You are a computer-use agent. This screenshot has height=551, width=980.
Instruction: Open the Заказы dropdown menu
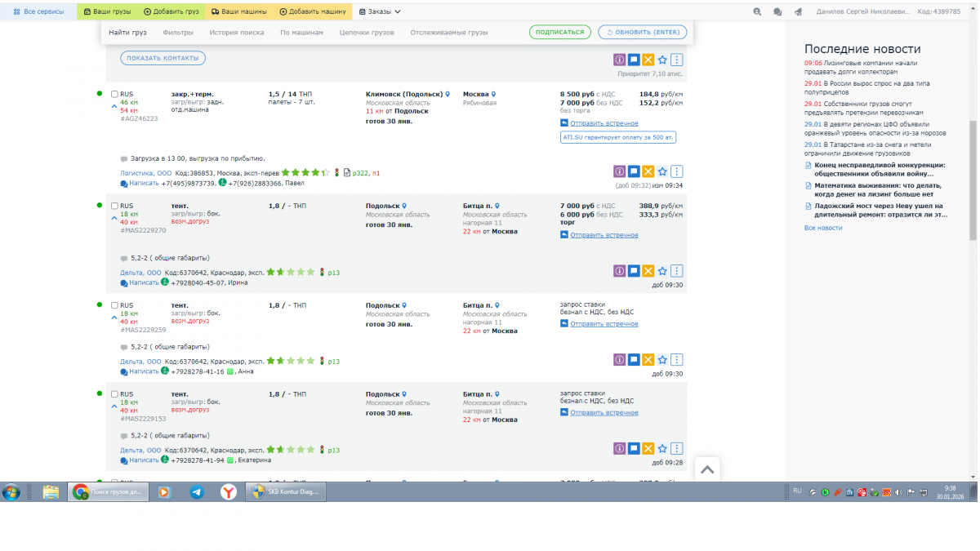[x=380, y=12]
